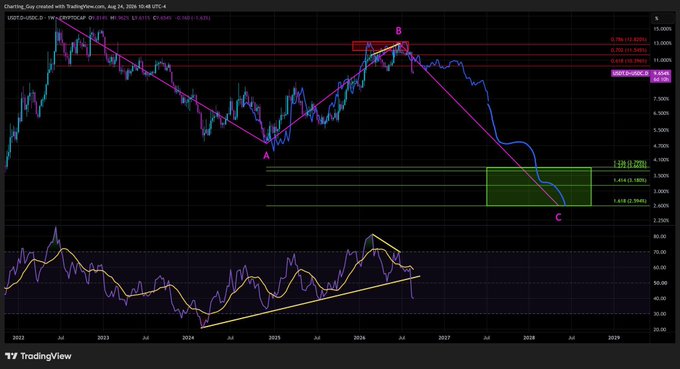
Task: Click the 0.618 Fibonacci level label
Action: 628,62
